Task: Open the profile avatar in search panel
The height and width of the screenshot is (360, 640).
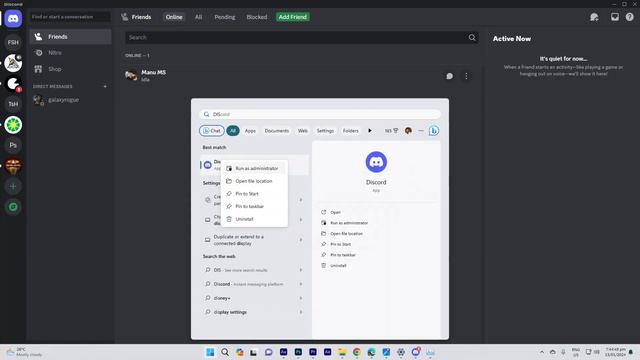Action: point(408,131)
